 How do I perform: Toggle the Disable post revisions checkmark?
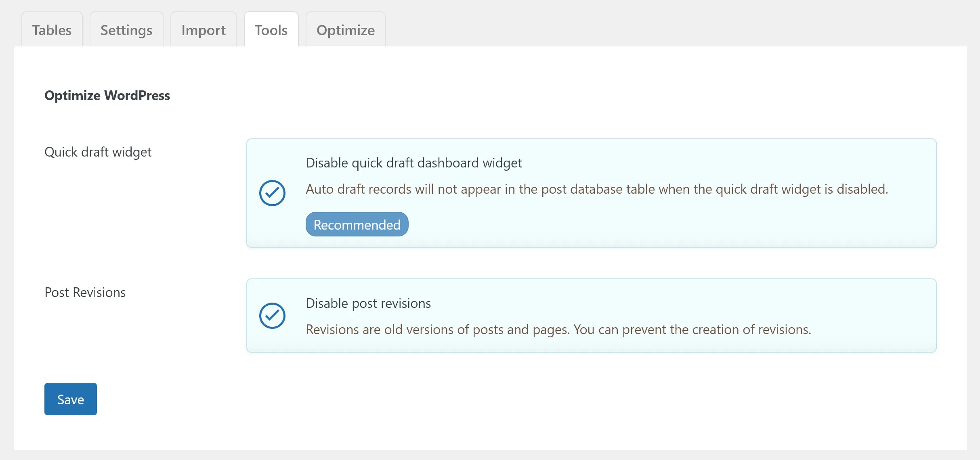click(x=272, y=316)
